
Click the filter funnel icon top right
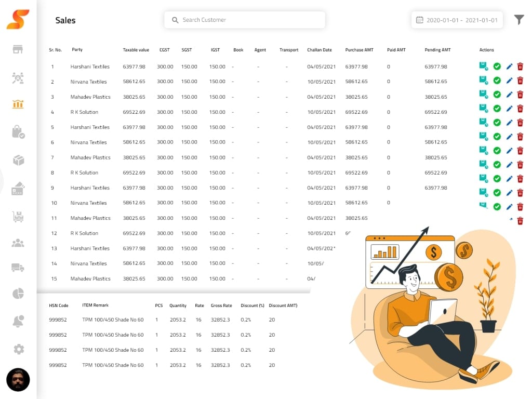click(x=518, y=20)
